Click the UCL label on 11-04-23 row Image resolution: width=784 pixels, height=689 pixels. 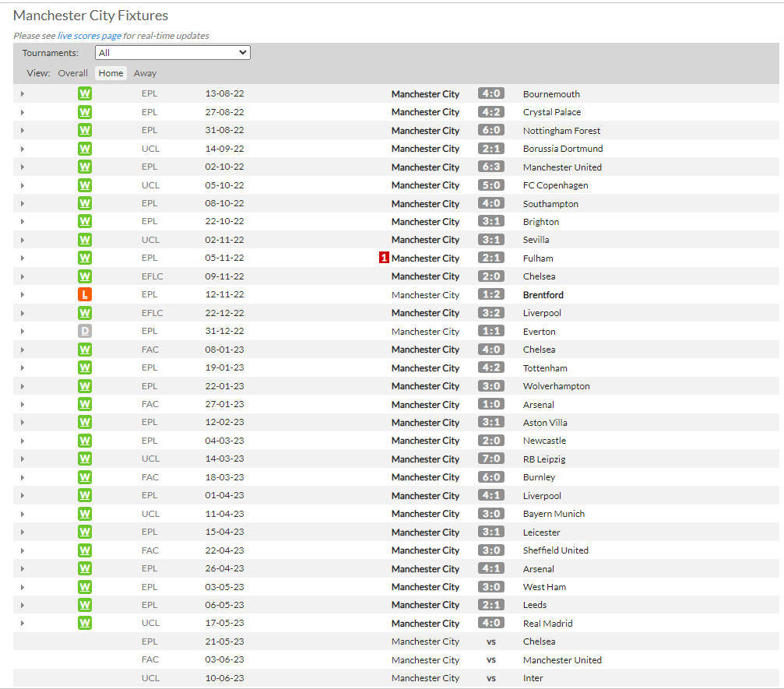pos(150,514)
